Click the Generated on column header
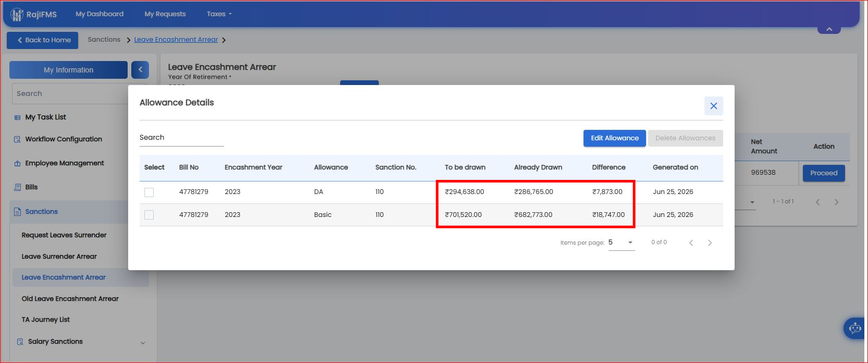Image resolution: width=868 pixels, height=363 pixels. [675, 167]
